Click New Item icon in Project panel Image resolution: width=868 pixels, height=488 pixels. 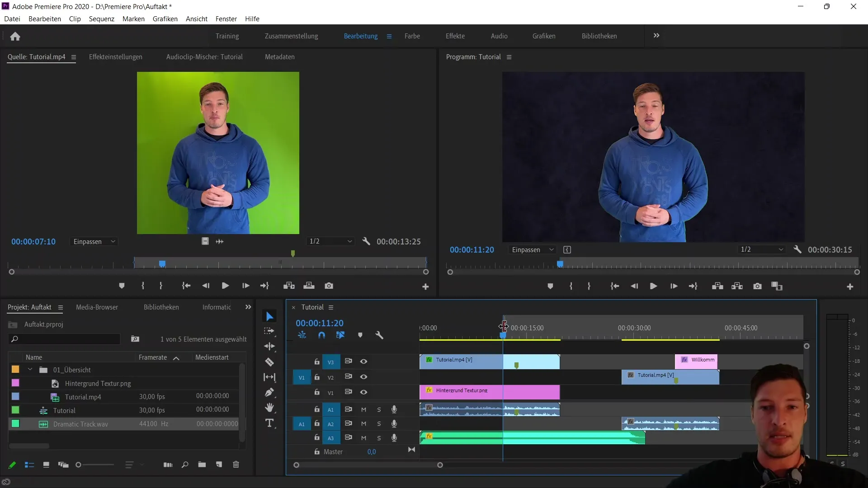pos(219,465)
